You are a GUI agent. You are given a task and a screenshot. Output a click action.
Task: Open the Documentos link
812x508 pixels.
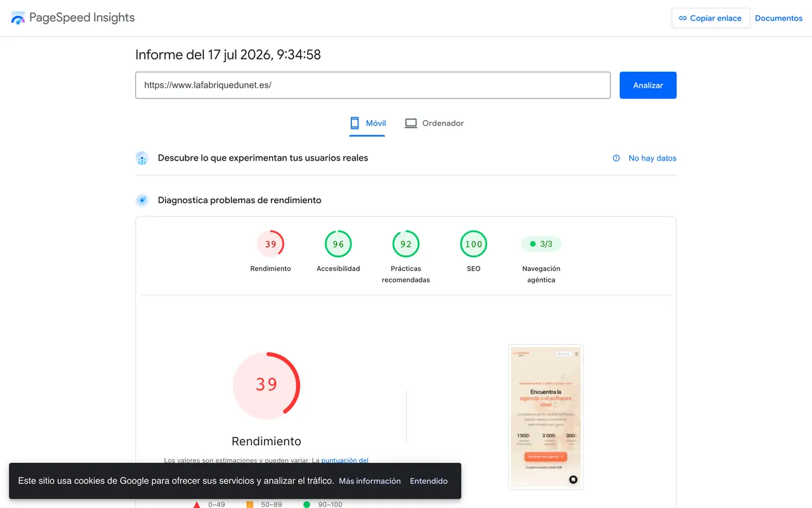779,18
